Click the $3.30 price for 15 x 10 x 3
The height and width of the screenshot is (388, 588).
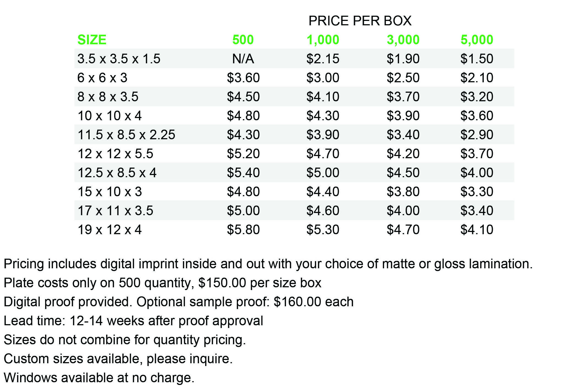coord(477,192)
